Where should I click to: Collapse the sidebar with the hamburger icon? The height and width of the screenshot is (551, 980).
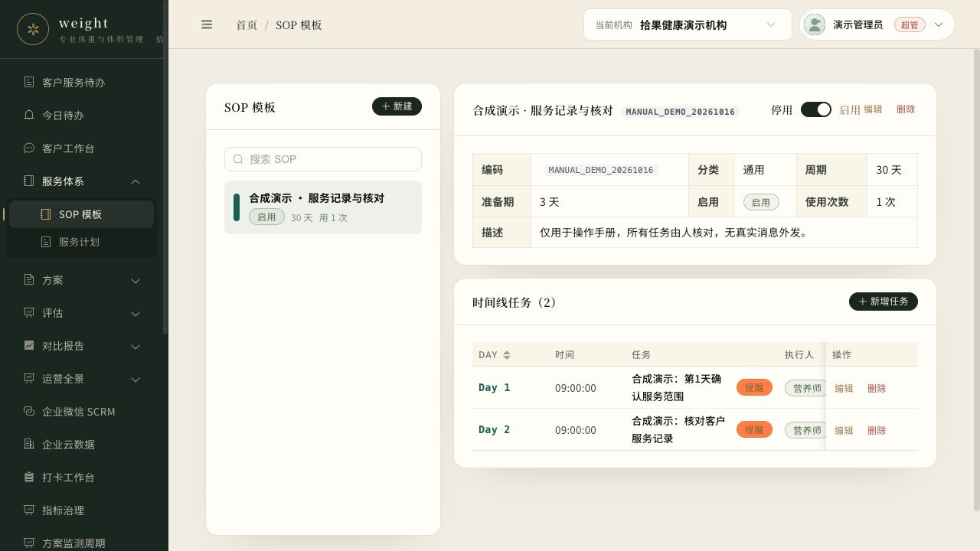point(207,24)
